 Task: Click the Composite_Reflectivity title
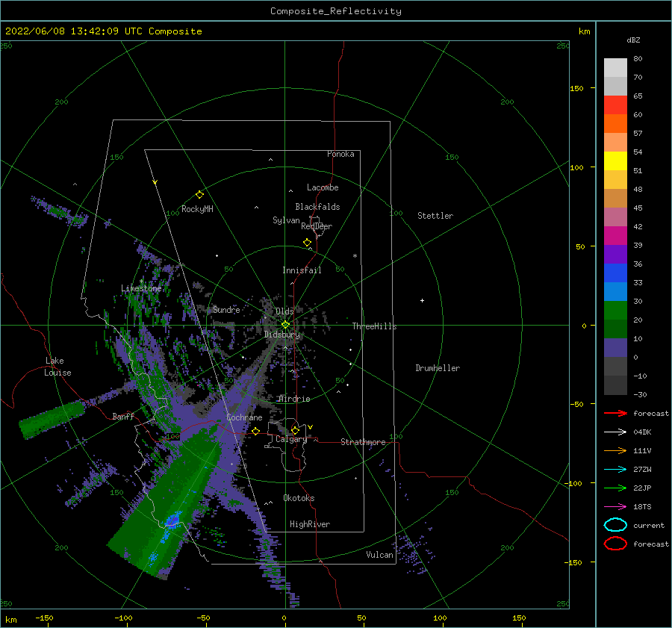(x=336, y=11)
